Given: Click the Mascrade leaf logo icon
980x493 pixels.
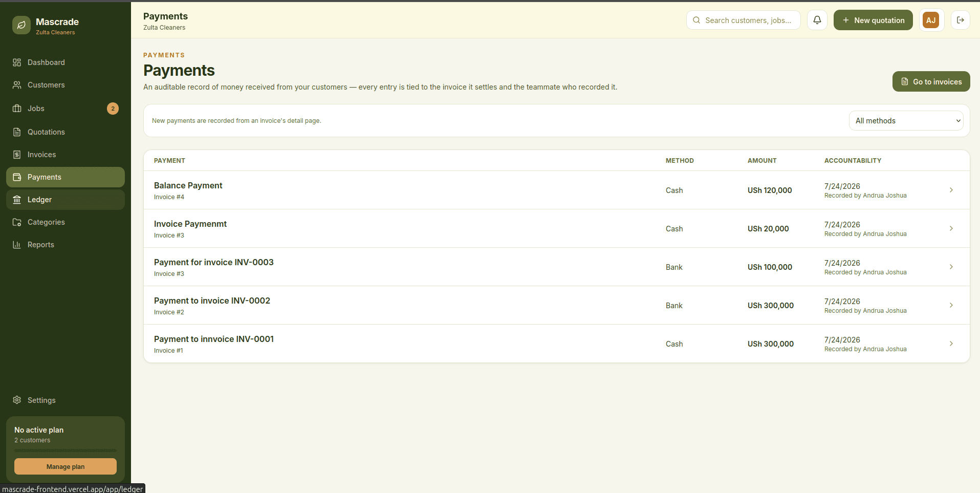Looking at the screenshot, I should click(21, 25).
